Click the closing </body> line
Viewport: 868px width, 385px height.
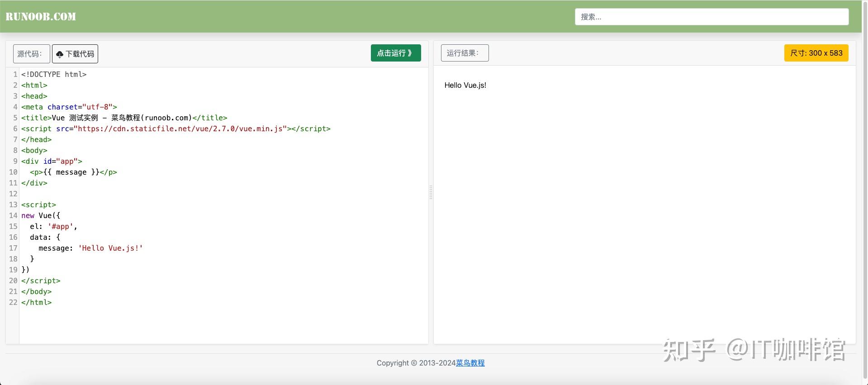pos(36,291)
